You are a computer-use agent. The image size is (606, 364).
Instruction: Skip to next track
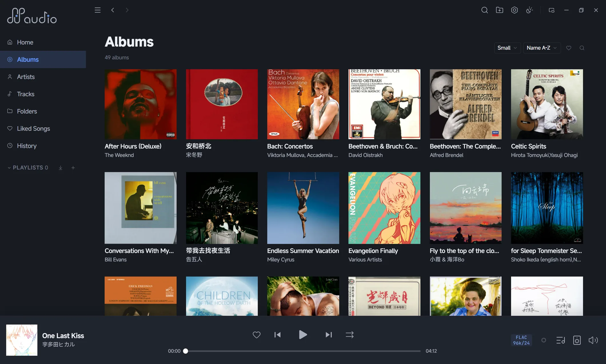point(328,335)
